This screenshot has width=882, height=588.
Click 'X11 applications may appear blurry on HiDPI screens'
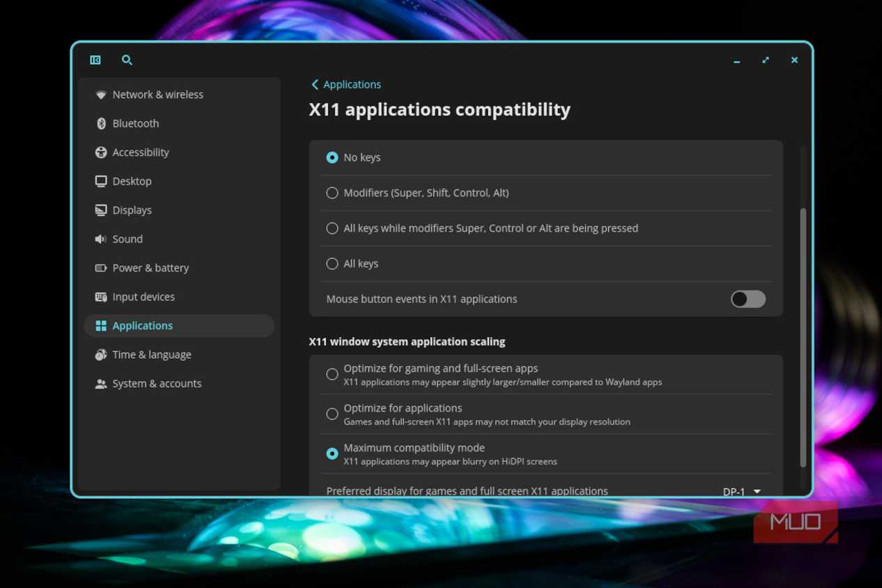click(450, 461)
